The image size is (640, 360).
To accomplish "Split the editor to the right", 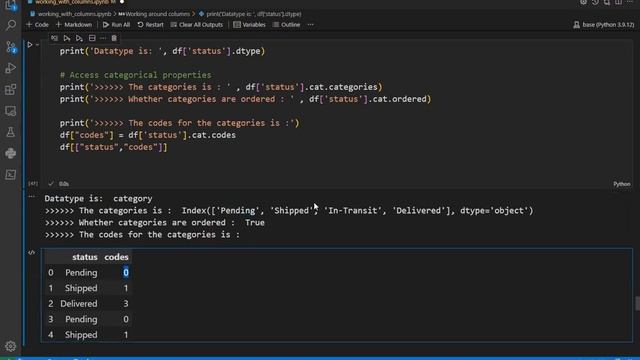I will tap(619, 2).
